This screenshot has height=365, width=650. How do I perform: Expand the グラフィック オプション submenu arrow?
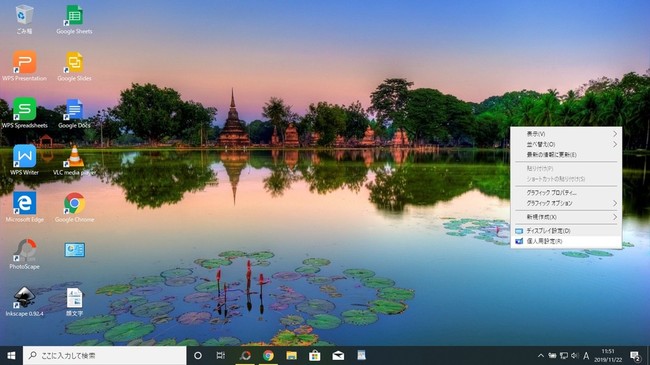point(615,203)
